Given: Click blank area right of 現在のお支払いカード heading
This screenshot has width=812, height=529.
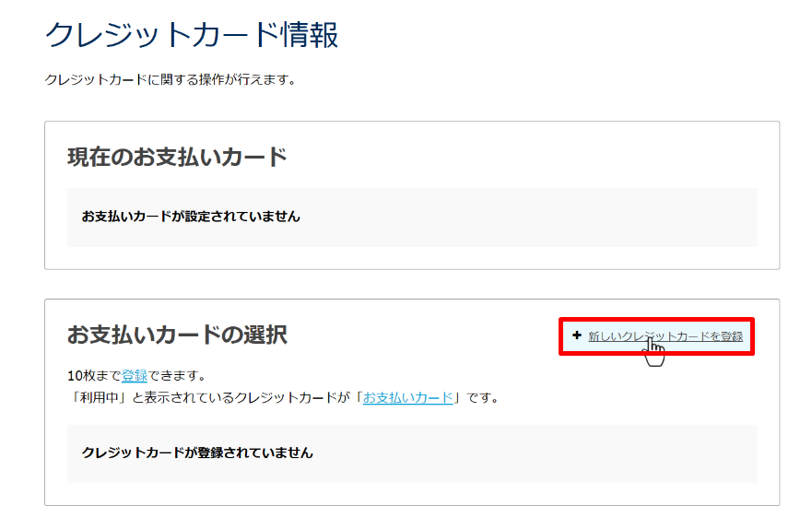Looking at the screenshot, I should pyautogui.click(x=535, y=157).
